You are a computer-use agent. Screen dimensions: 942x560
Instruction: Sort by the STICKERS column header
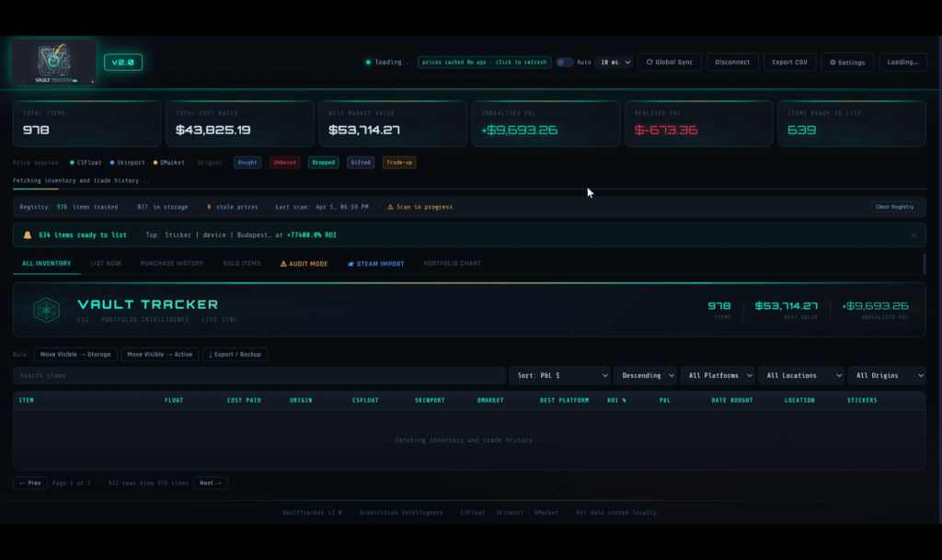coord(862,400)
